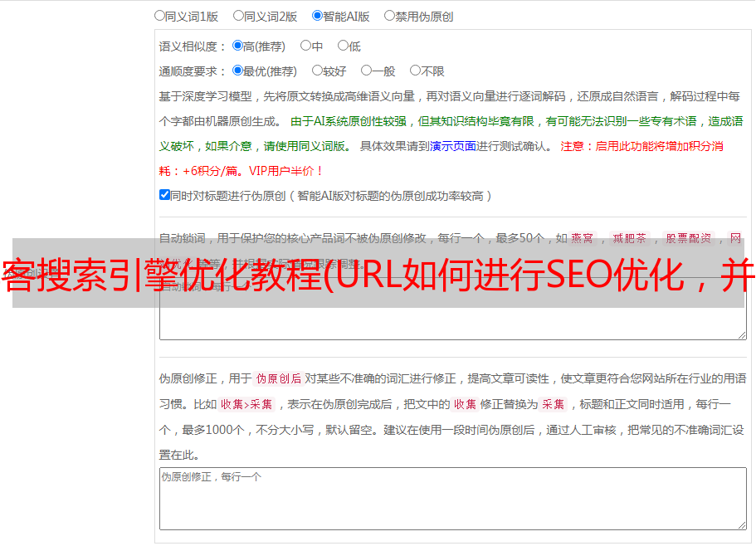This screenshot has height=546, width=756.
Task: Click the 收集>采集 example tag
Action: tap(246, 404)
